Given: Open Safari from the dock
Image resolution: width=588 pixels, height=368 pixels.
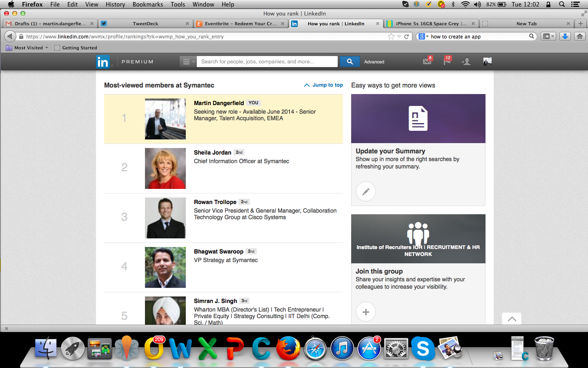Looking at the screenshot, I should point(315,349).
